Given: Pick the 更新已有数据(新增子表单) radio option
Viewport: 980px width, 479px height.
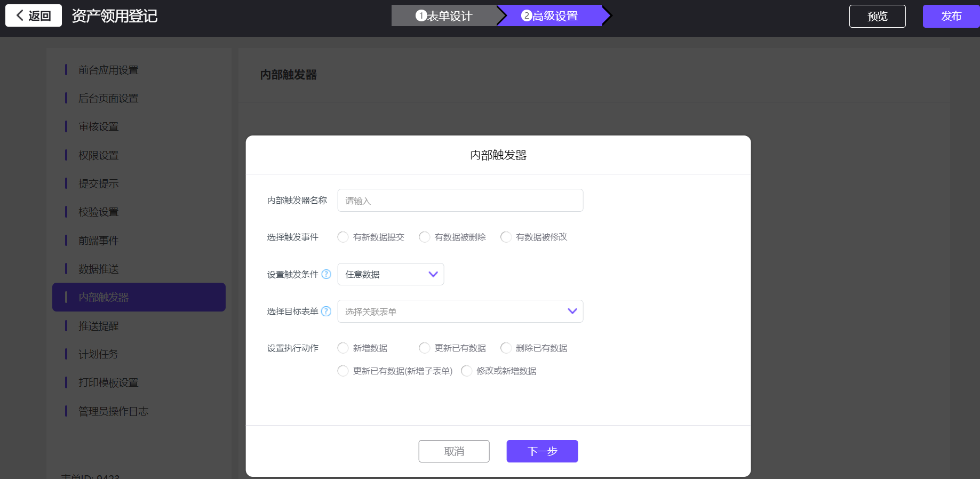Looking at the screenshot, I should 343,371.
